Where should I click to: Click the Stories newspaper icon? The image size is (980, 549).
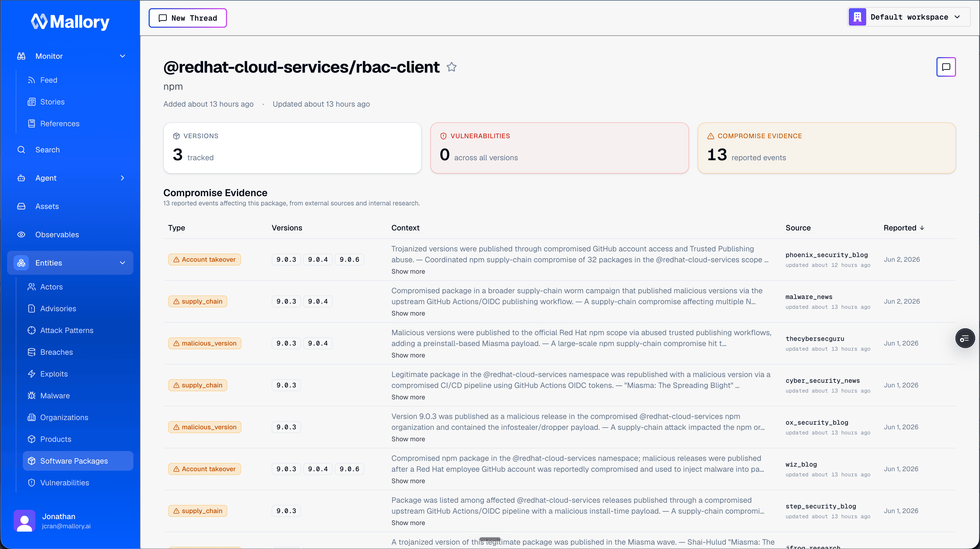[x=32, y=102]
